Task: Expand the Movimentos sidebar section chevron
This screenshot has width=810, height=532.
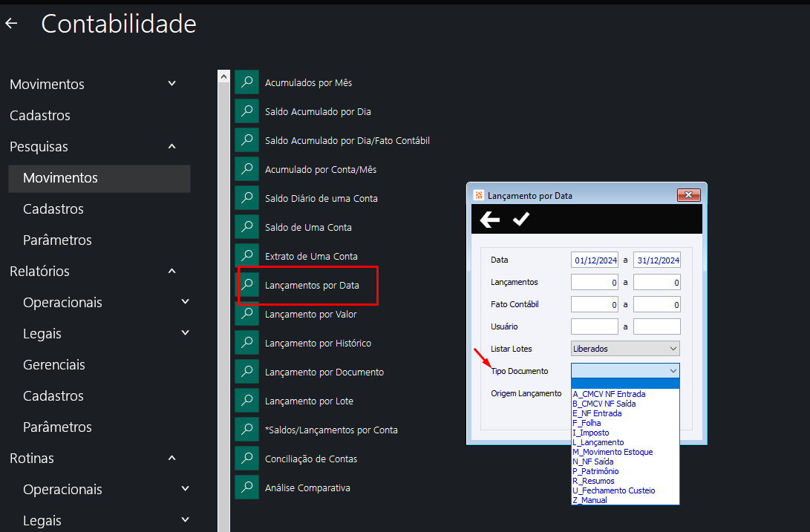Action: pyautogui.click(x=172, y=83)
